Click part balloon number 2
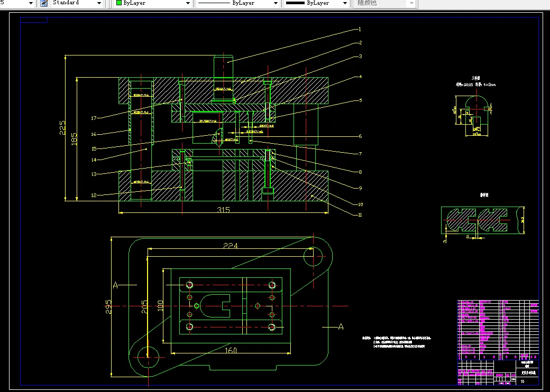 pos(360,43)
